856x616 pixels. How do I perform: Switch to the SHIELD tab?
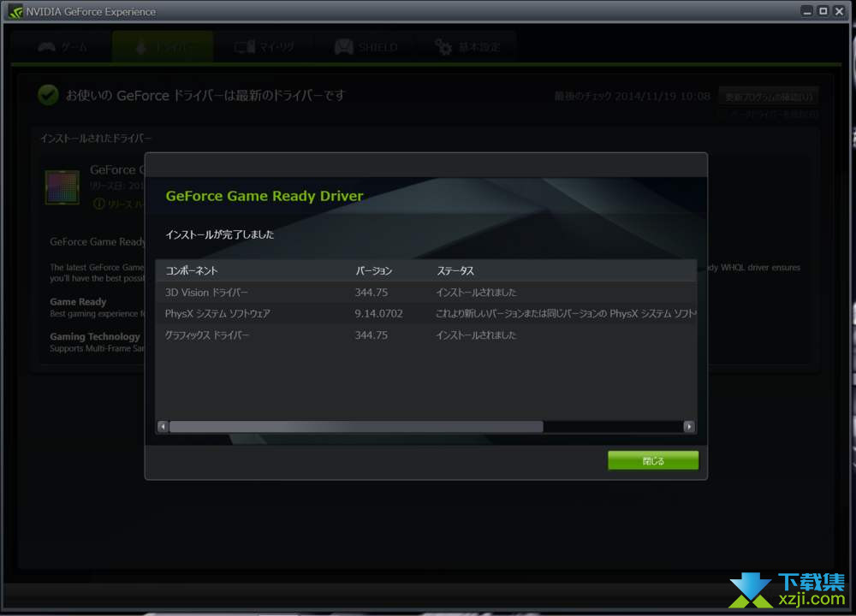[x=366, y=47]
